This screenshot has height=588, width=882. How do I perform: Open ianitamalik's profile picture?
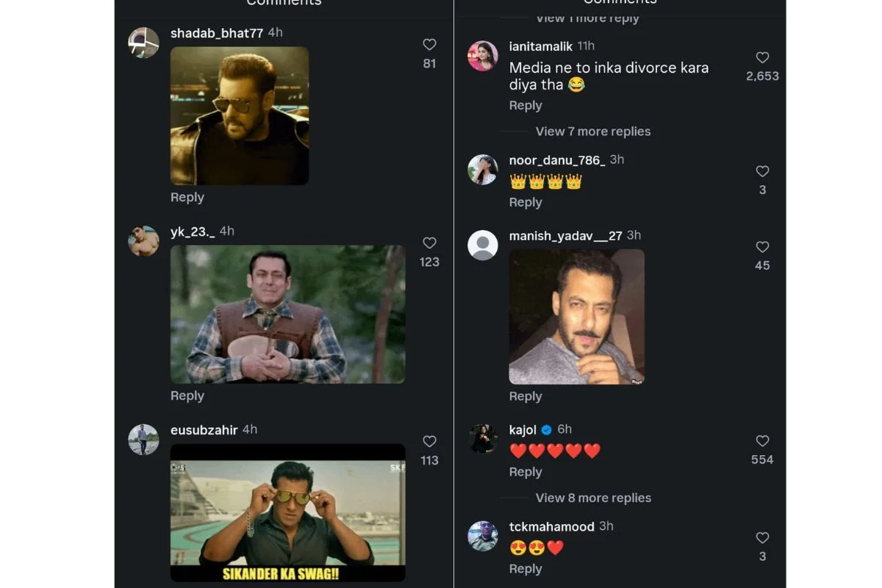[483, 56]
